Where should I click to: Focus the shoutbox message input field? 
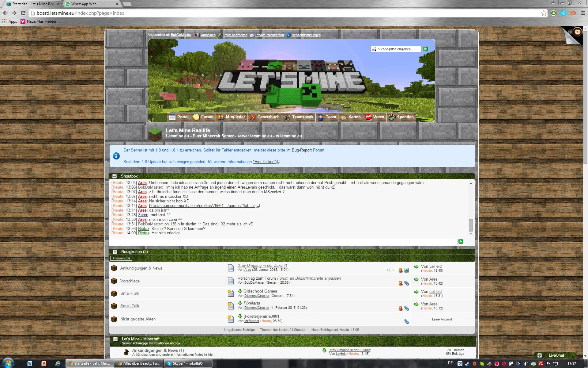click(x=284, y=242)
